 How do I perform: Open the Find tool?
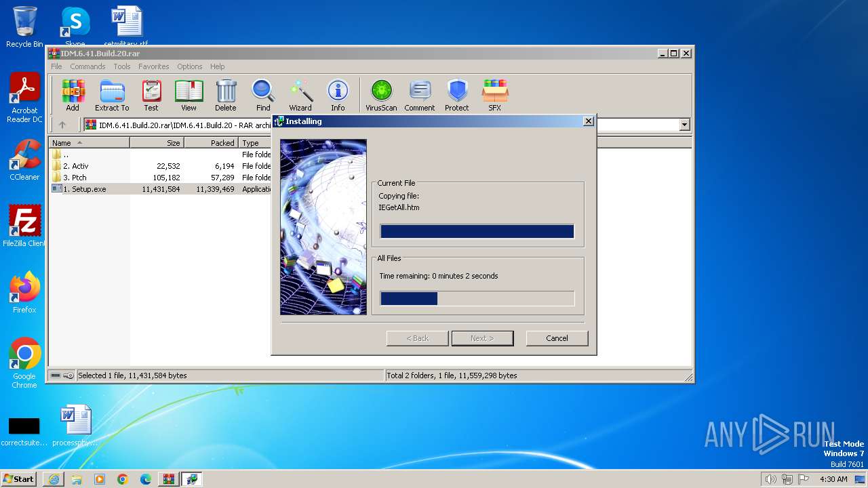tap(263, 95)
